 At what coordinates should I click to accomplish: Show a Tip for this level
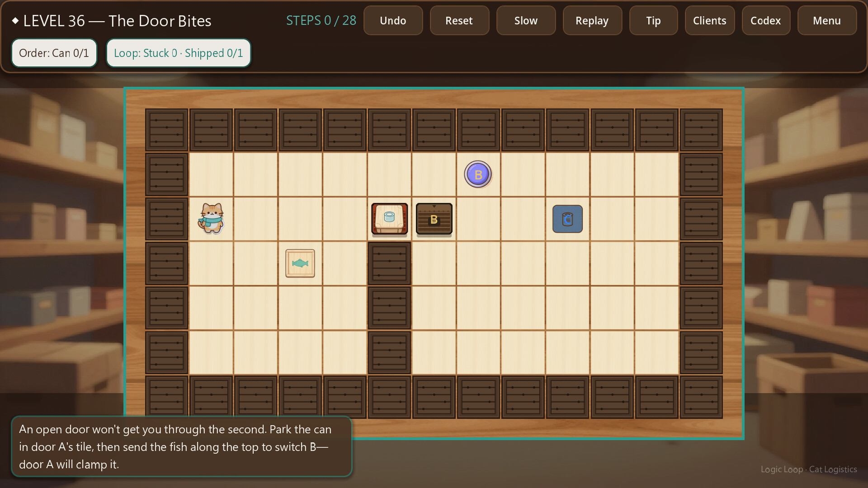(x=653, y=20)
